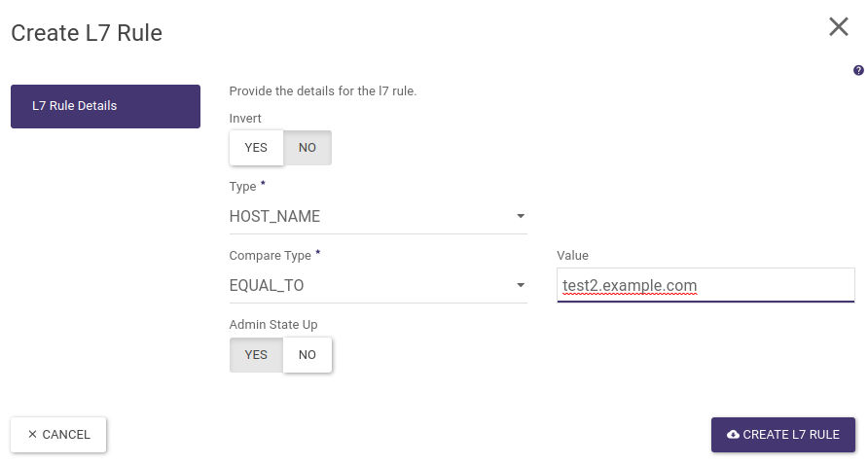
Task: Close the Create L7 Rule dialog
Action: pos(838,27)
